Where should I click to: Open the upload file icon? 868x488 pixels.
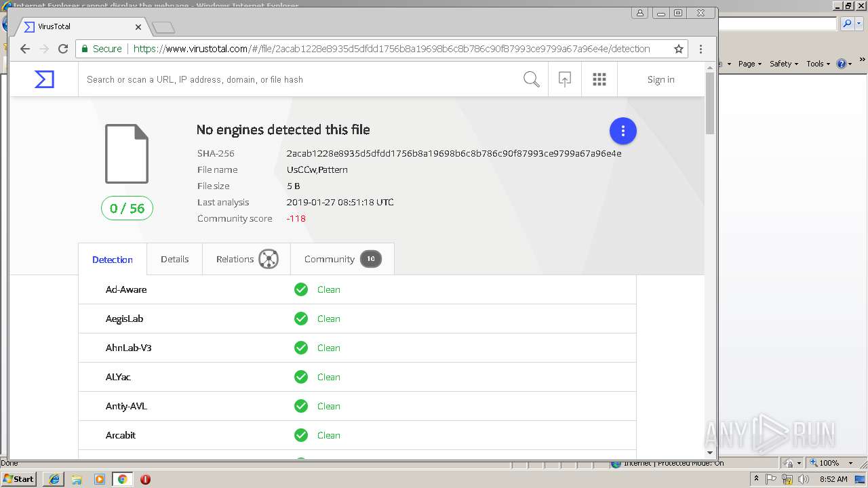(565, 79)
